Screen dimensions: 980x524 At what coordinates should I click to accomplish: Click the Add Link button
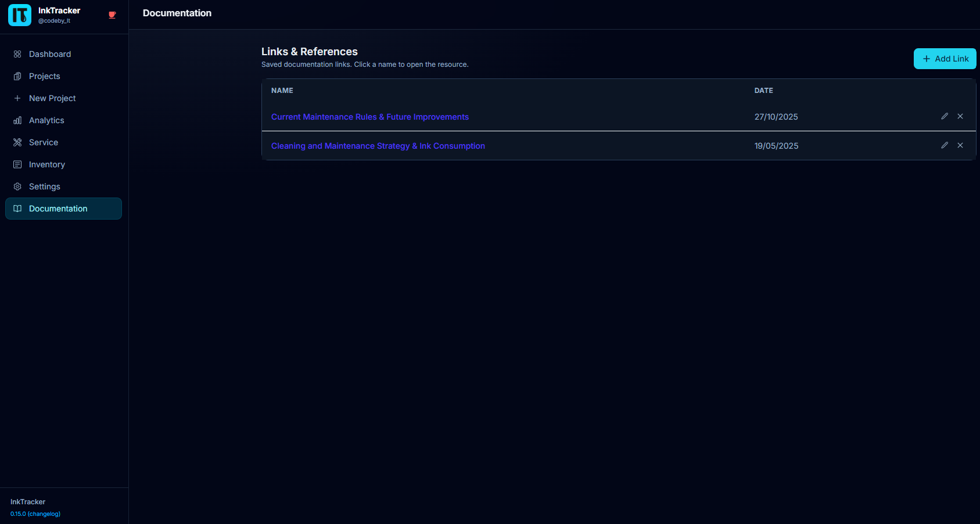[945, 59]
